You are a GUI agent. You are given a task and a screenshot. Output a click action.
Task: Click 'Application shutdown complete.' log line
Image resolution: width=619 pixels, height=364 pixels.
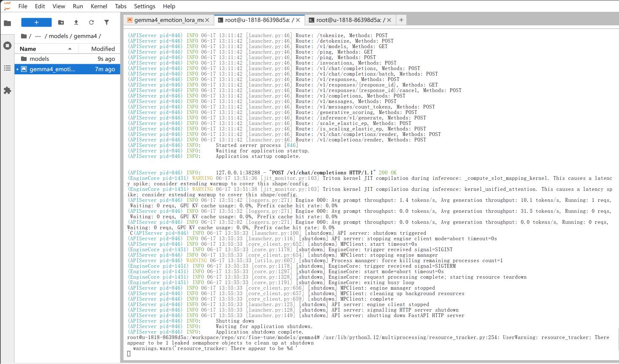pos(259,332)
